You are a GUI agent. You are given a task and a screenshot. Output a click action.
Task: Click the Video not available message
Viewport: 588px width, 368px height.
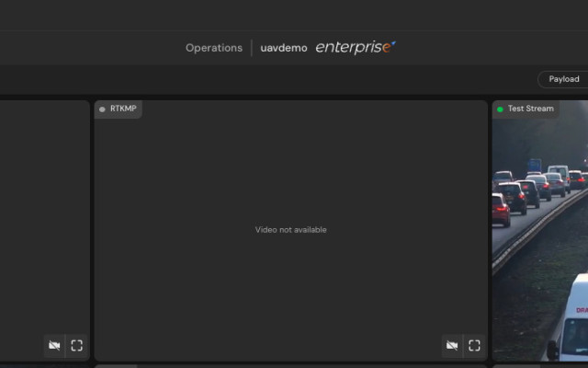(291, 230)
